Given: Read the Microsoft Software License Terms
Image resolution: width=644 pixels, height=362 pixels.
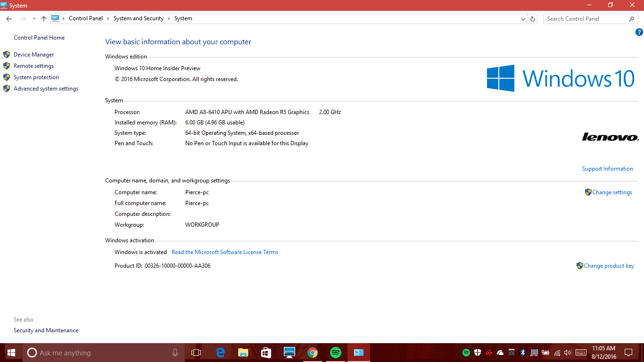Looking at the screenshot, I should pos(225,252).
